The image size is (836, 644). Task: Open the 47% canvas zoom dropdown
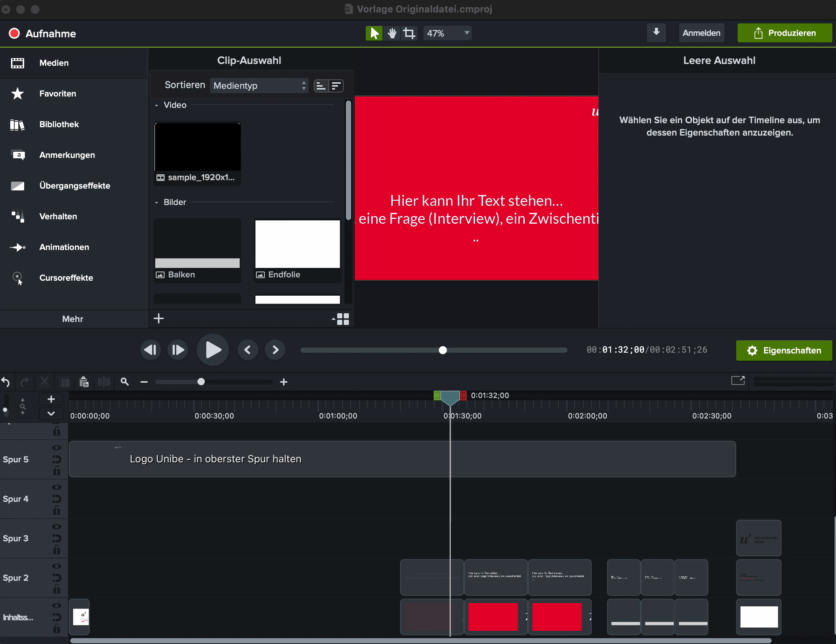point(447,33)
